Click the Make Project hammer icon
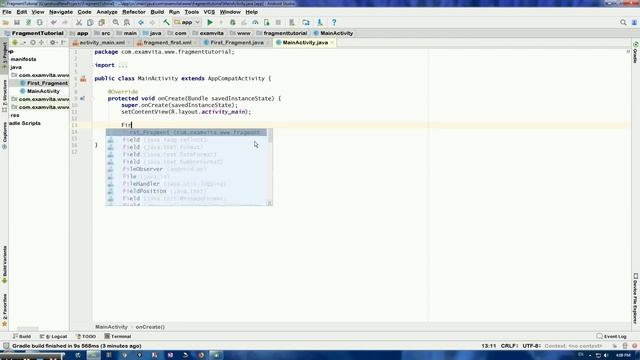 pyautogui.click(x=166, y=22)
